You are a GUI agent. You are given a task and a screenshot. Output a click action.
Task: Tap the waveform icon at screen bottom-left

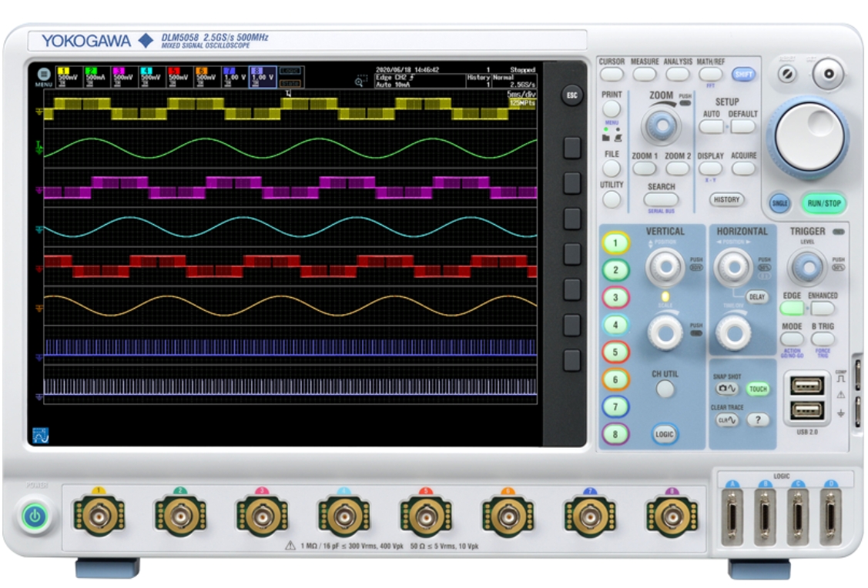tap(40, 435)
